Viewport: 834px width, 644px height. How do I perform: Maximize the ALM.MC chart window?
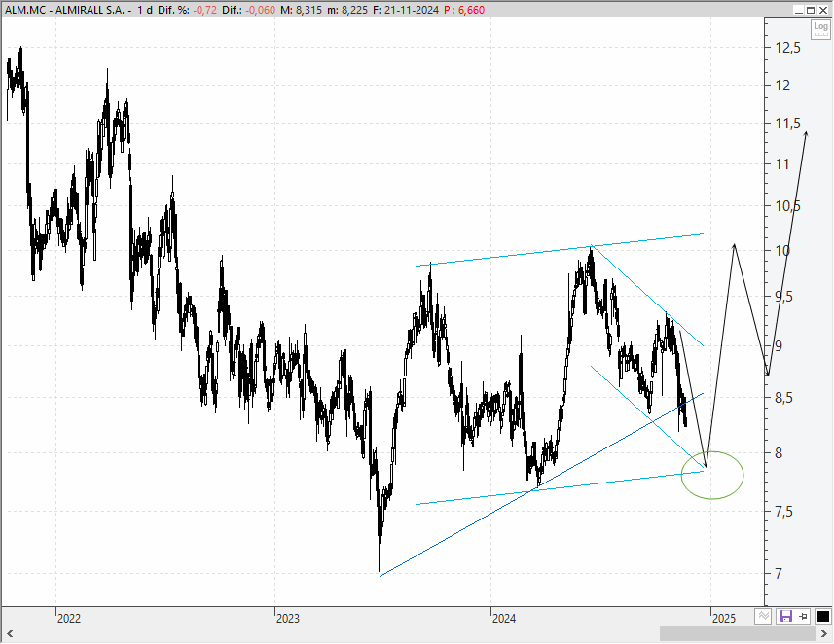point(811,10)
